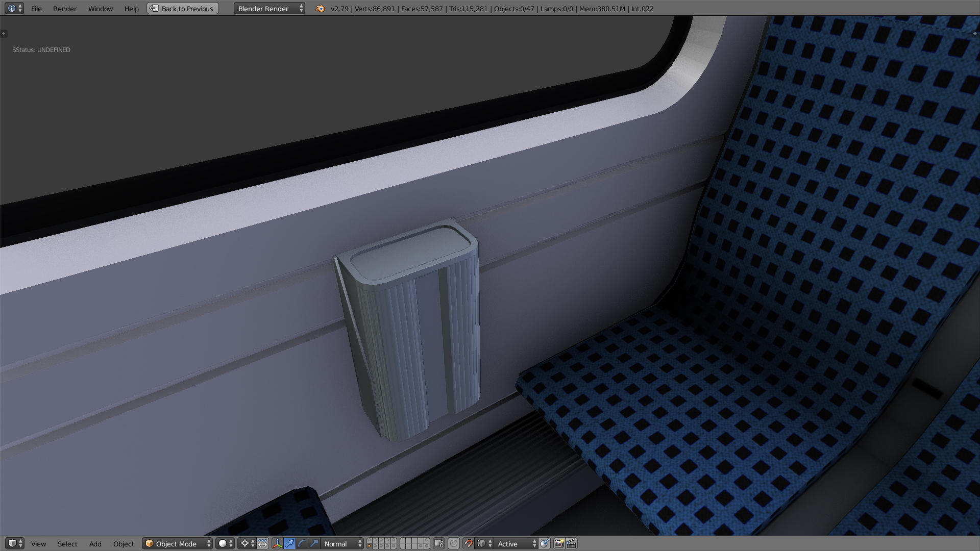Click the Back to Previous button
The height and width of the screenshot is (551, 980).
tap(183, 9)
